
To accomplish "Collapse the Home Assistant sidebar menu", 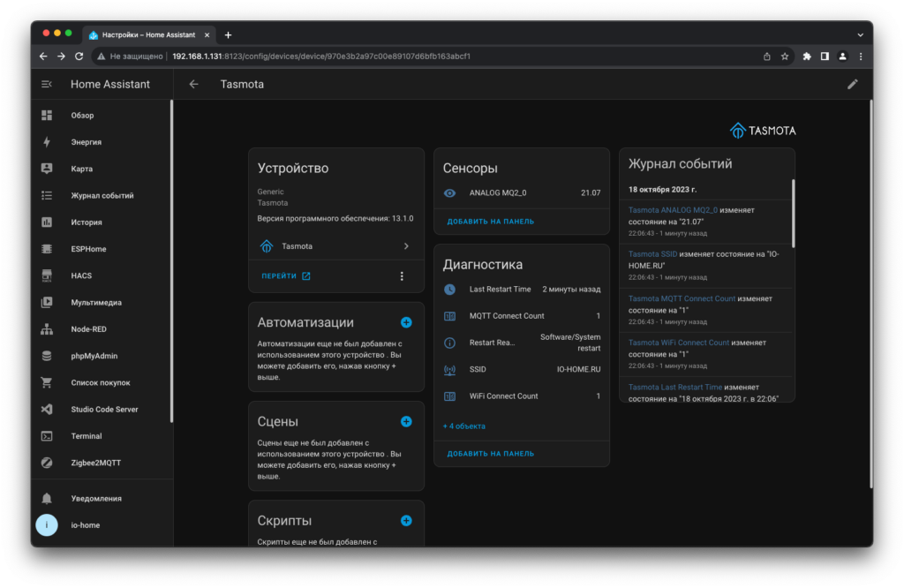I will point(47,84).
